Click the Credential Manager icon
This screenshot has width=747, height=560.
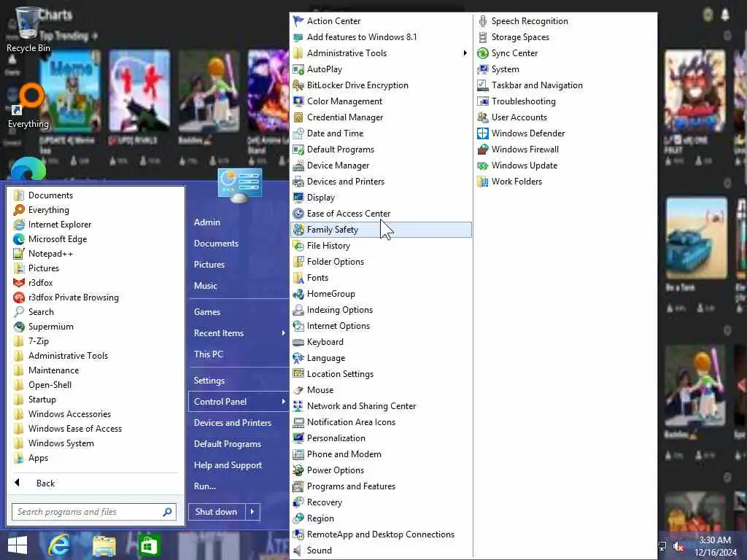(298, 117)
